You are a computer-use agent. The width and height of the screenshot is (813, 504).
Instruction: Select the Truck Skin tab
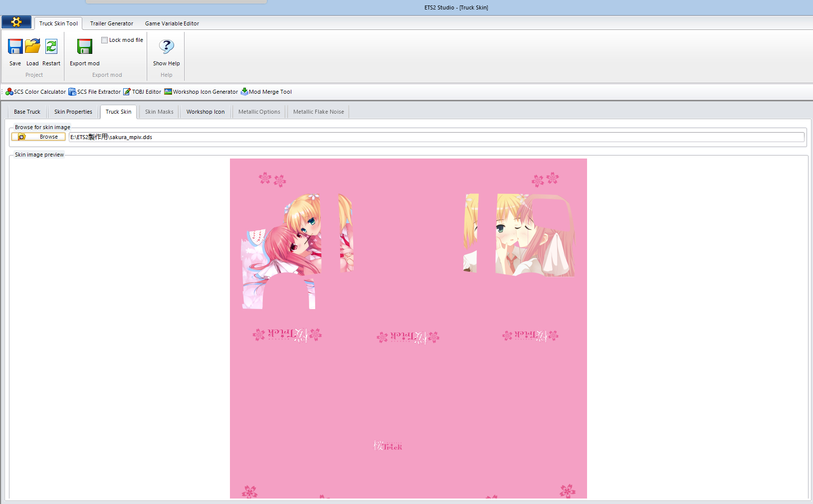click(119, 112)
